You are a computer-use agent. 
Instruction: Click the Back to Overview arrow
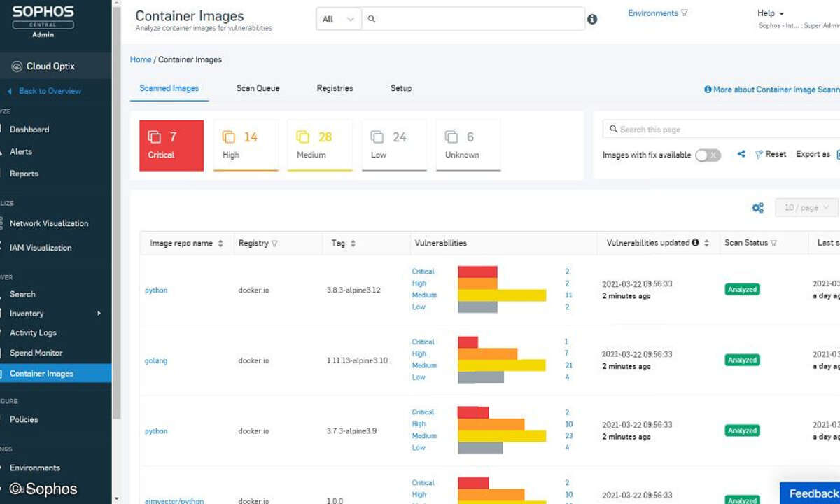click(10, 92)
